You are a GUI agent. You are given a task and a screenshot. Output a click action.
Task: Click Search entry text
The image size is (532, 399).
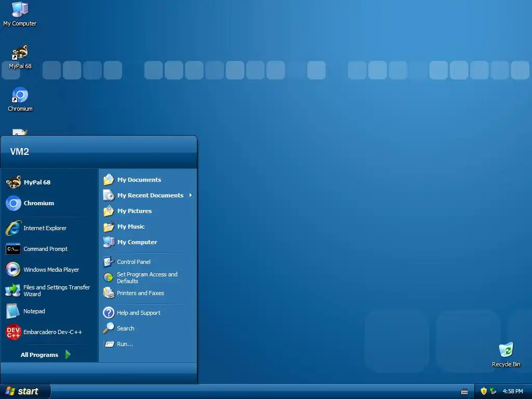[126, 328]
